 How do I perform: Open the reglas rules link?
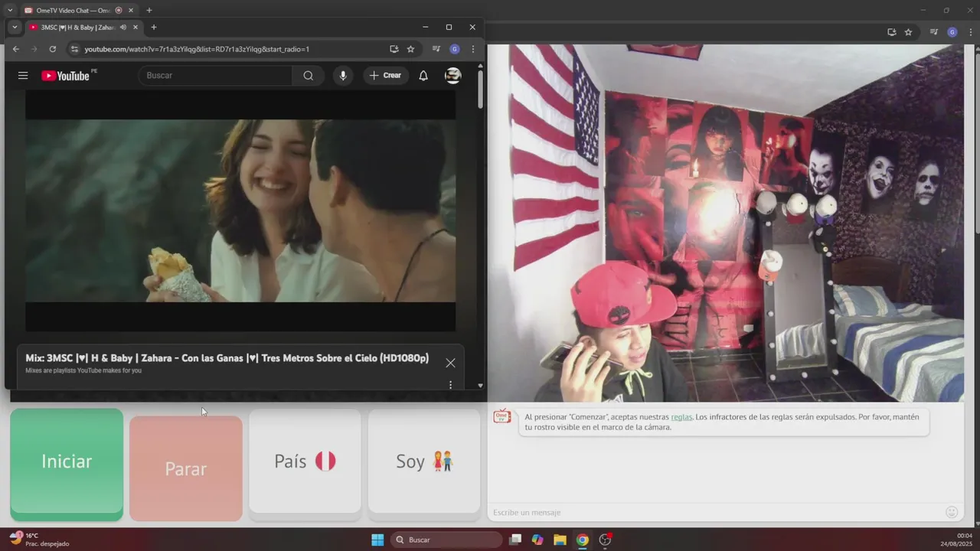click(x=681, y=417)
